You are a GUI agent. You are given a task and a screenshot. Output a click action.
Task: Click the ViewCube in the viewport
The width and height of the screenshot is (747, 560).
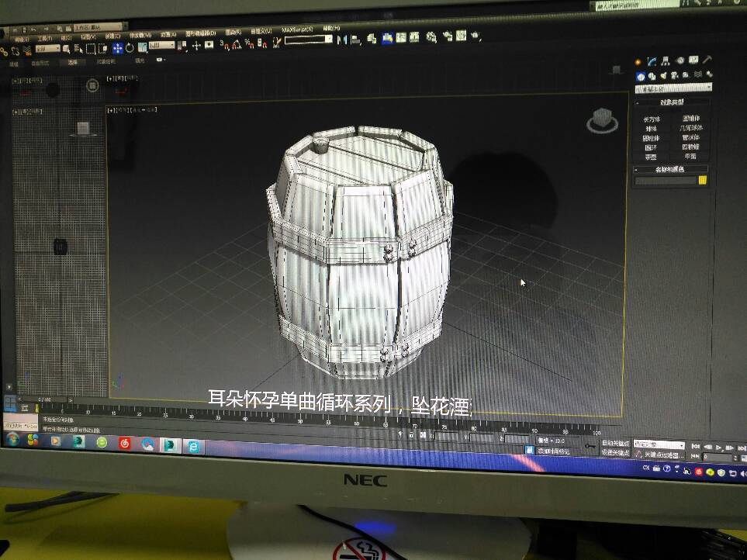coord(602,121)
